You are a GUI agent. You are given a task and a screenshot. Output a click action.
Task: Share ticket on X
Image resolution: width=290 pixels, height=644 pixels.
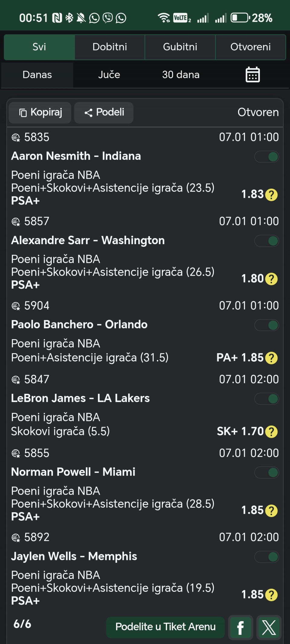pos(269,627)
